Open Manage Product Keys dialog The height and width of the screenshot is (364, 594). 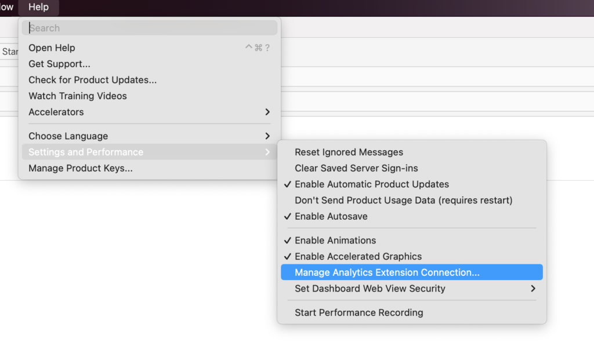coord(81,168)
